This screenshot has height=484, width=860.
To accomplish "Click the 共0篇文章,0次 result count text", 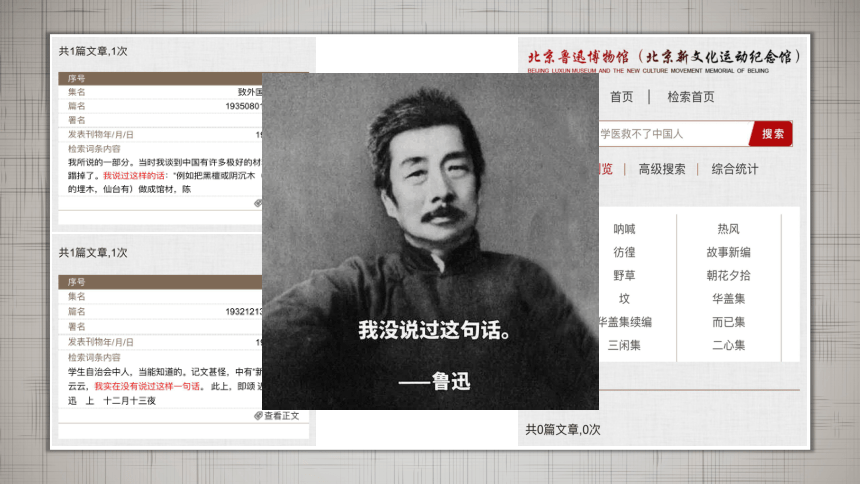I will 563,430.
